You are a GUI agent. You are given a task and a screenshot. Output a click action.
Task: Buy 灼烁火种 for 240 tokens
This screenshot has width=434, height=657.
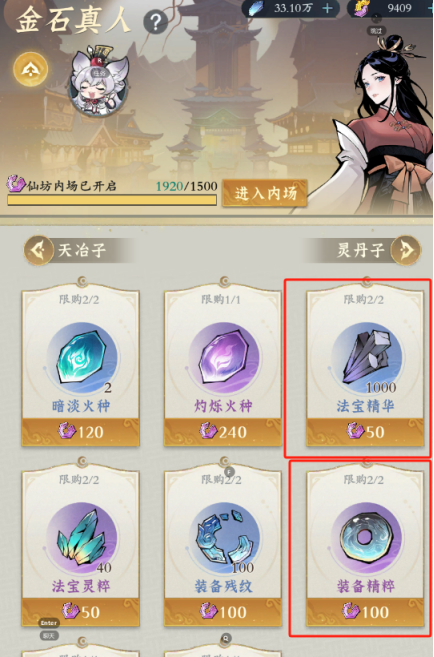tap(223, 432)
